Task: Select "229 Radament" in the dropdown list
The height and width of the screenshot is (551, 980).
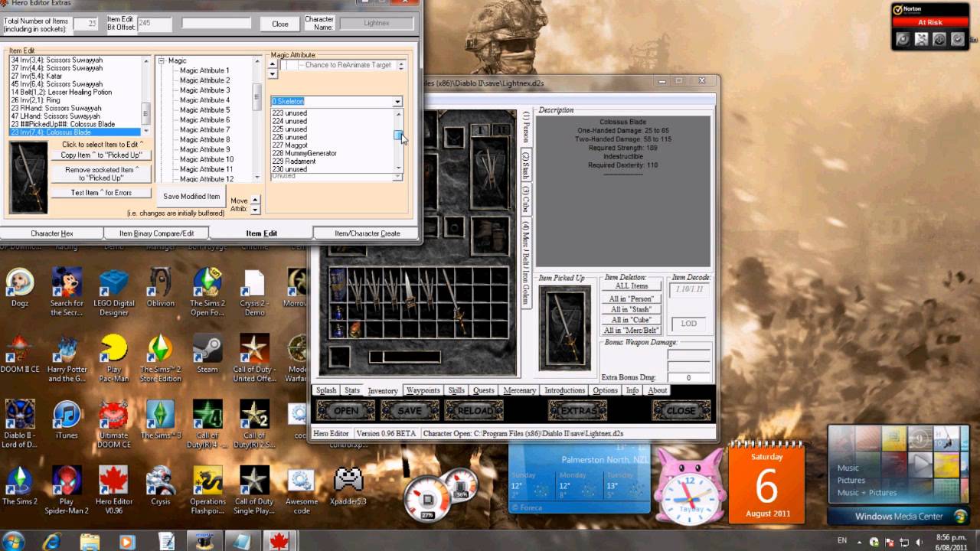Action: (x=294, y=161)
